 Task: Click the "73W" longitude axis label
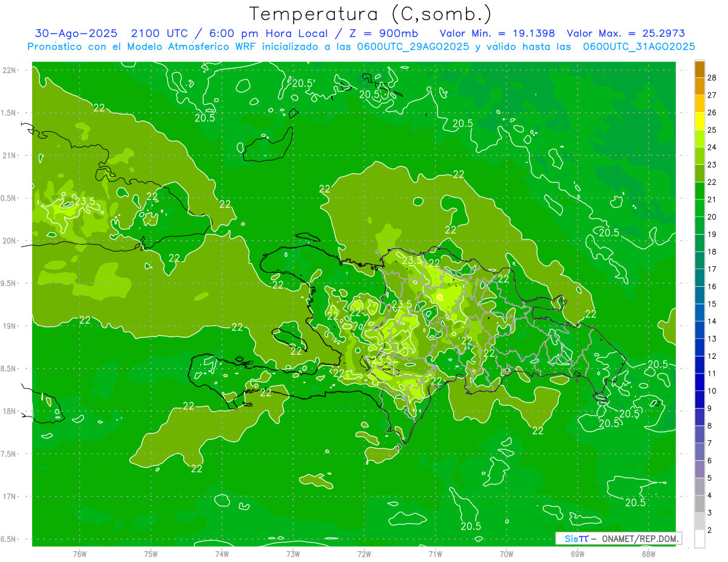pos(293,553)
